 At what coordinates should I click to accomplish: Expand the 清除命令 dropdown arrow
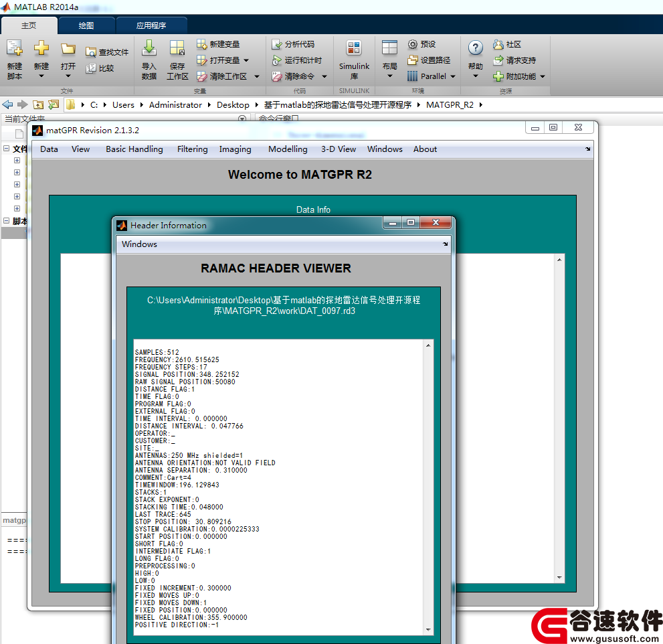tap(324, 76)
